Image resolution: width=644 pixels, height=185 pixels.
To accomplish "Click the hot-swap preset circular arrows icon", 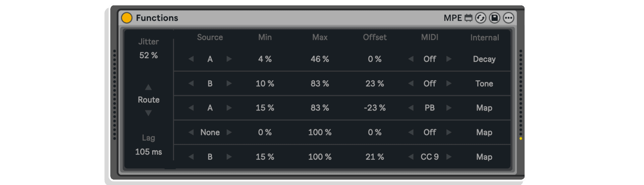I will [x=481, y=18].
